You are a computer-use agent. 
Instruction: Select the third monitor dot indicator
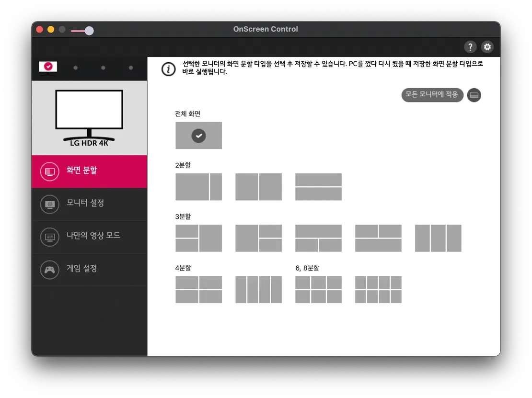coord(103,68)
